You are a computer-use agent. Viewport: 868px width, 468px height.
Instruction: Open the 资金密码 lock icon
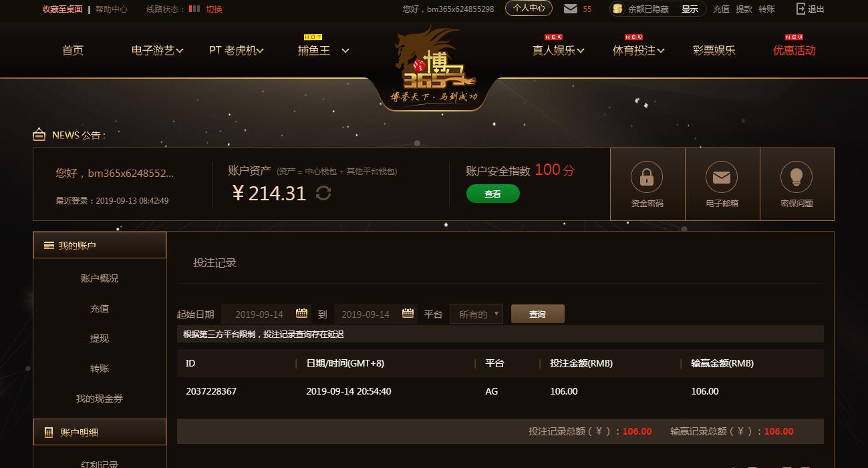click(647, 177)
